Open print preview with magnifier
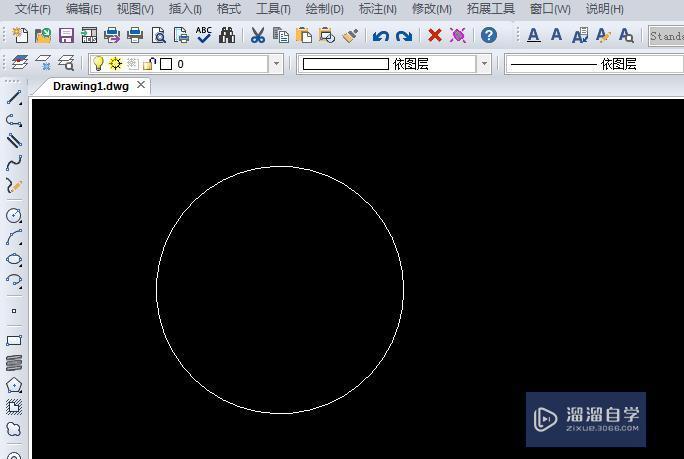The height and width of the screenshot is (459, 684). [x=158, y=35]
